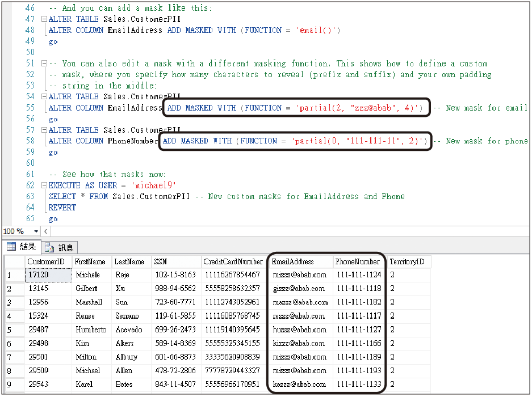
Task: Collapse the ALTER TABLE block at line 54
Action: pos(44,96)
